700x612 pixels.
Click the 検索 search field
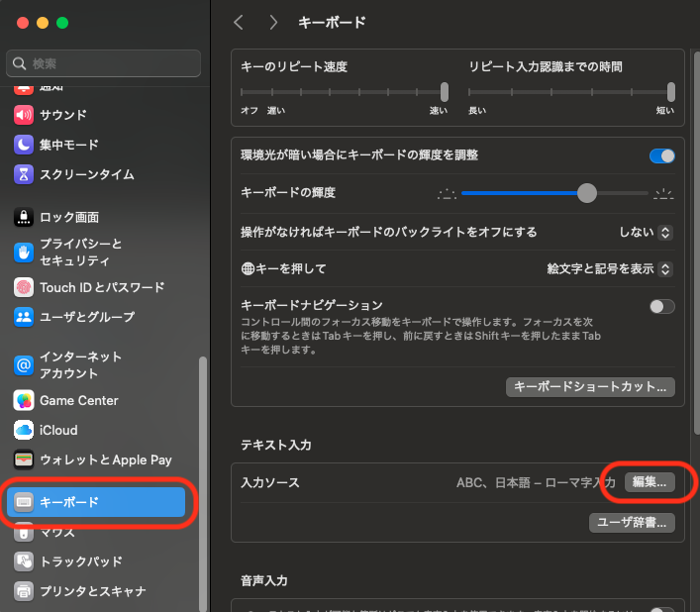[x=104, y=63]
